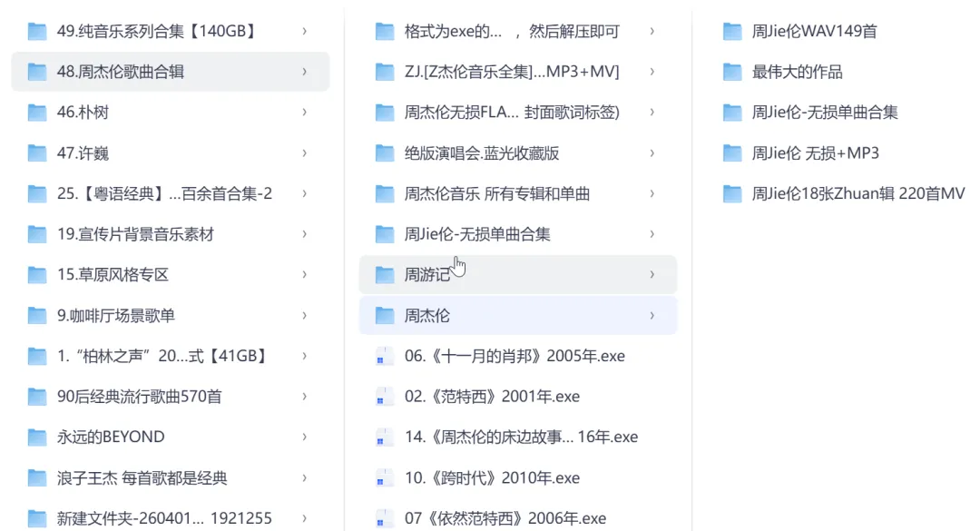Open 新建文件夹-260401... 1921255 folder name

coord(164,518)
